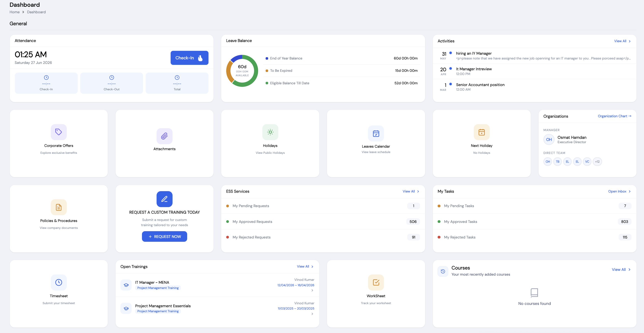Open the Attachments paperclip icon

coord(164,136)
